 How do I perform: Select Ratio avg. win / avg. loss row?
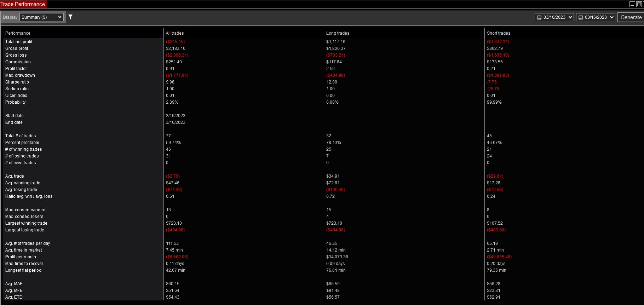(29, 196)
